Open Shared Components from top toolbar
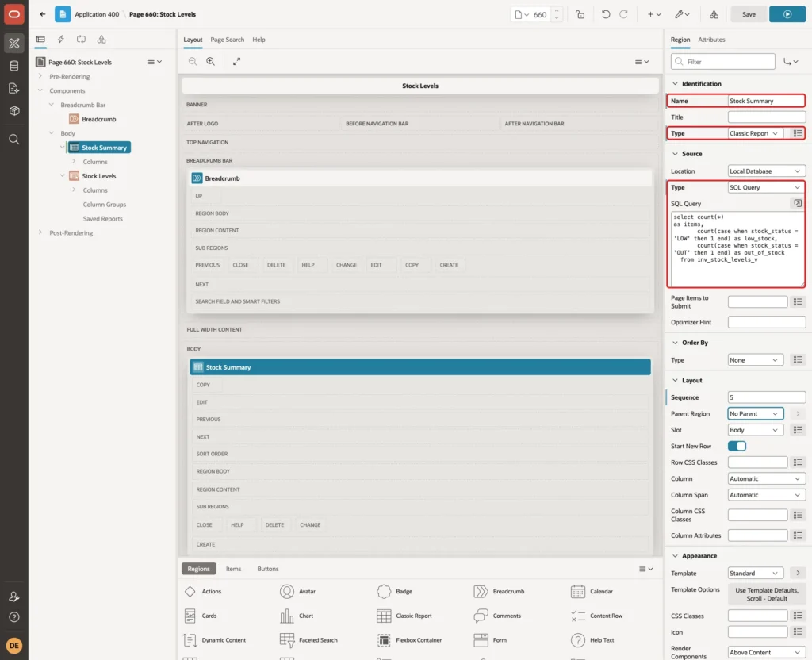 714,14
